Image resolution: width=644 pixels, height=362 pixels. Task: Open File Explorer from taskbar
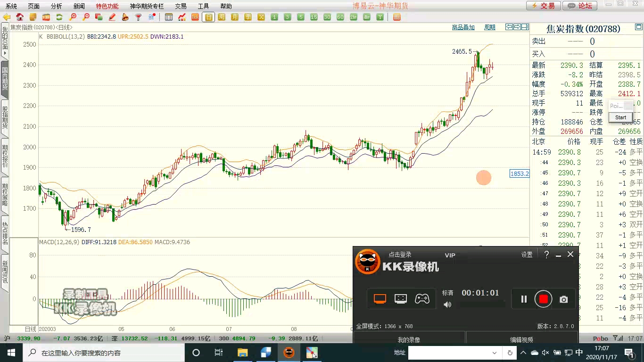(x=242, y=353)
